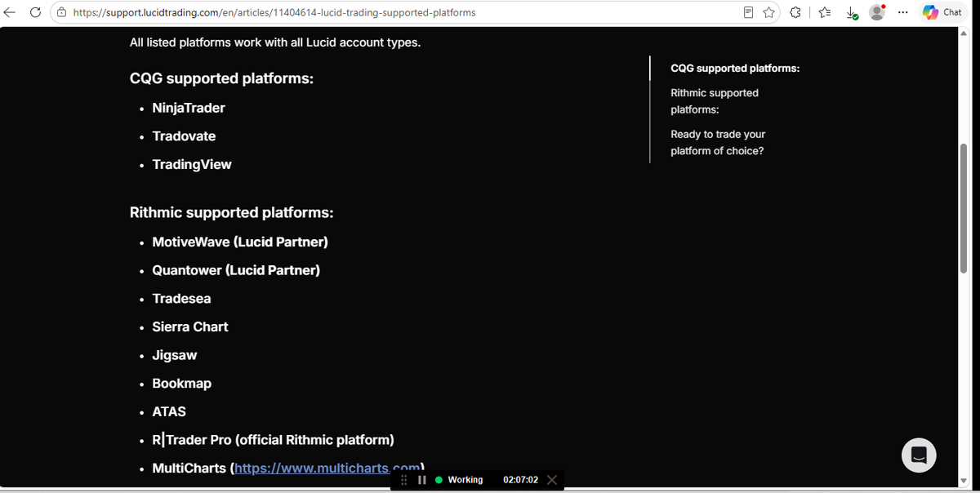
Task: Click the 'Jigsaw' list item
Action: (175, 355)
